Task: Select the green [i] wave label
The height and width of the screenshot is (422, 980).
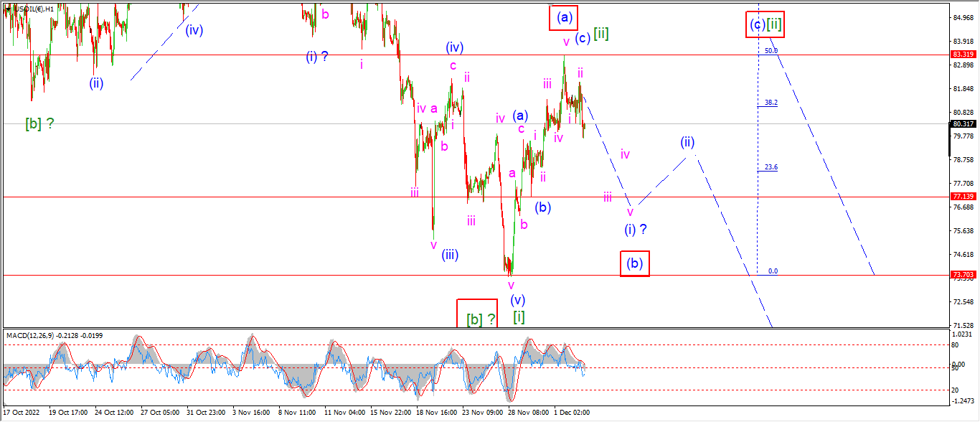Action: [519, 316]
